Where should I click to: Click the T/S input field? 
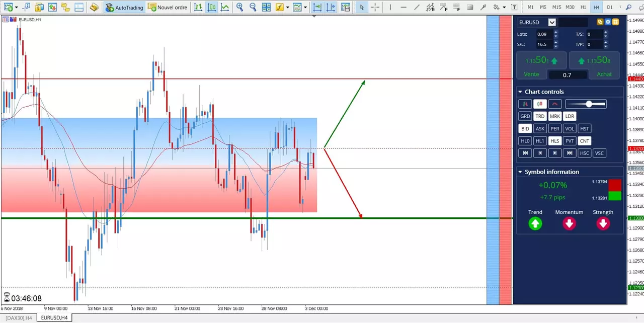595,34
